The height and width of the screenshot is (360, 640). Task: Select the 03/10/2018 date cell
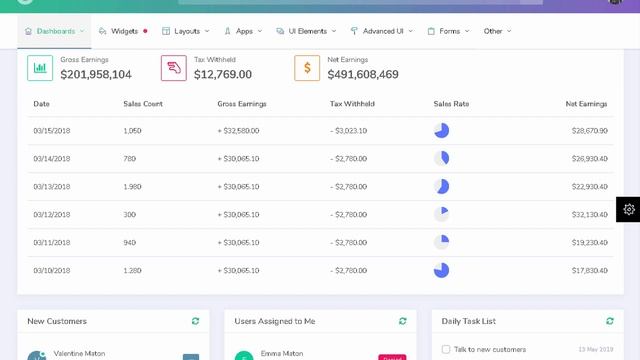tap(52, 270)
